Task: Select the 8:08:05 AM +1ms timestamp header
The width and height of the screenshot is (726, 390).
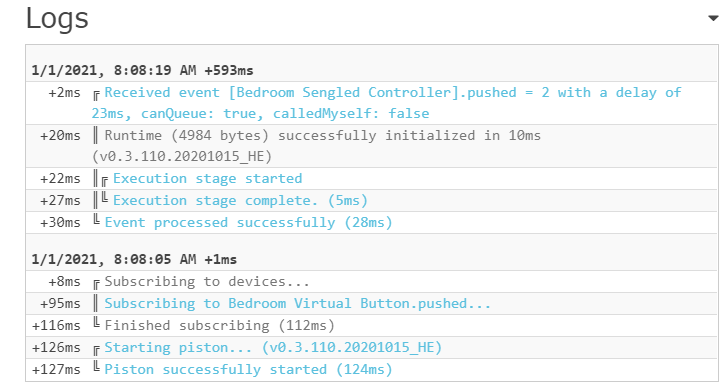Action: tap(134, 259)
